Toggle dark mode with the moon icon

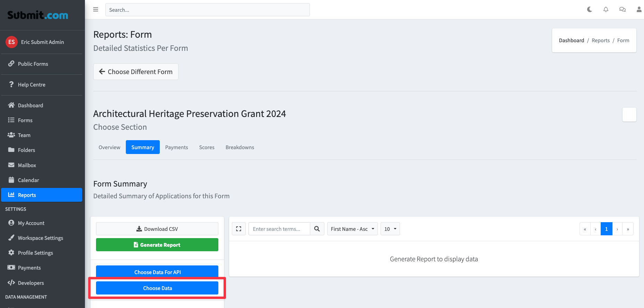tap(589, 10)
